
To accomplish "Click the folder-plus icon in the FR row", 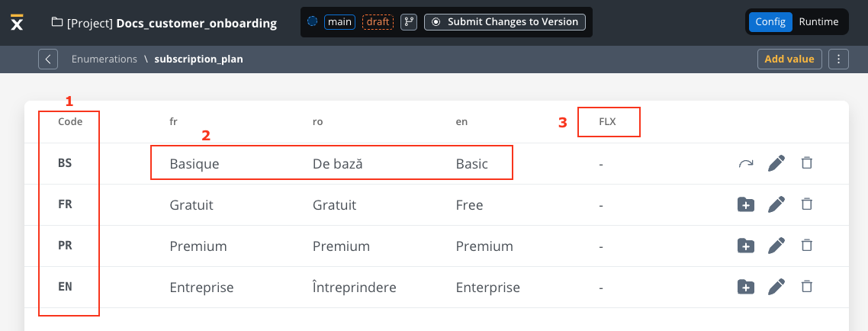I will 746,204.
